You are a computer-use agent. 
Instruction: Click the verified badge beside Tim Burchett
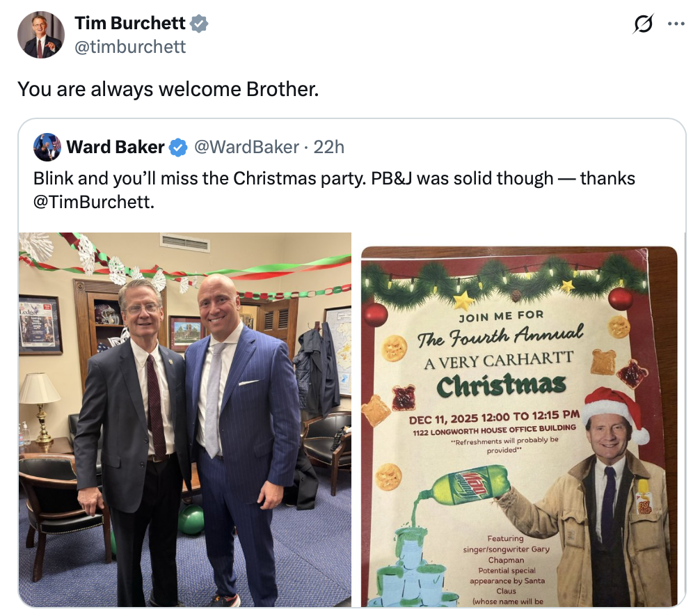pyautogui.click(x=199, y=23)
